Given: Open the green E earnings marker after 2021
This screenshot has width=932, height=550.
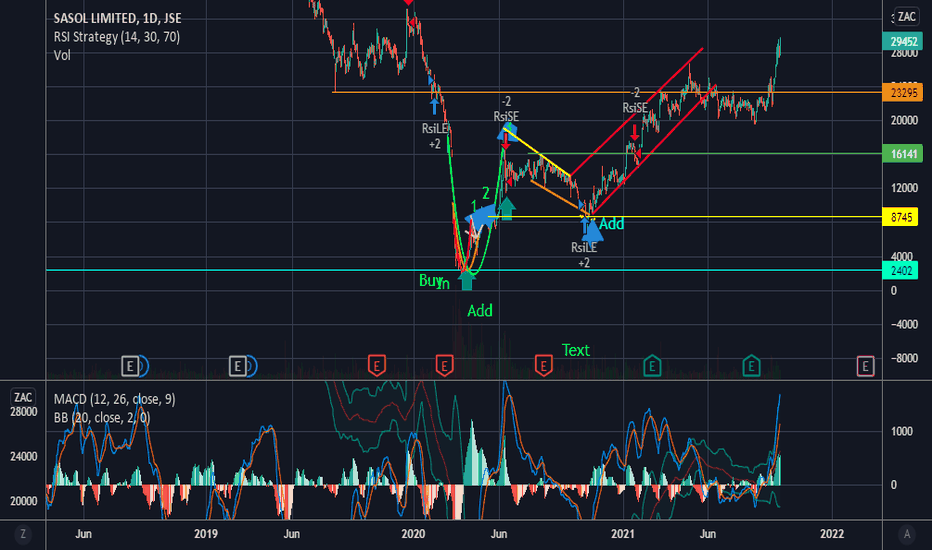Looking at the screenshot, I should click(652, 365).
